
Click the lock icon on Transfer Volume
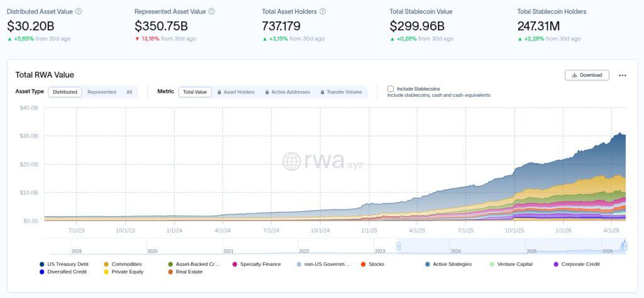pos(323,92)
